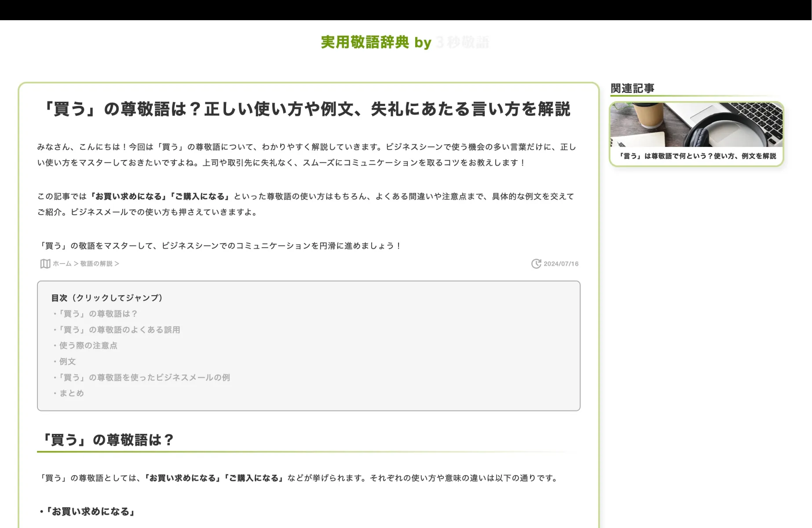Click the article date 2024/07/16
The width and height of the screenshot is (812, 528).
point(561,264)
